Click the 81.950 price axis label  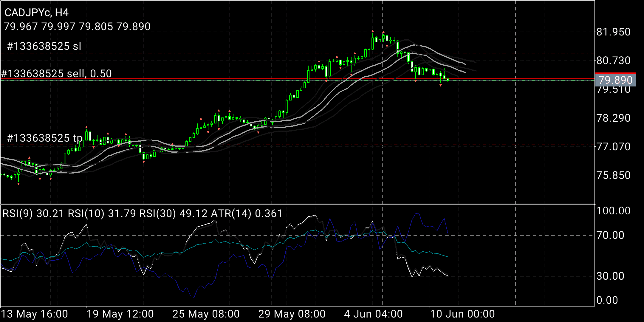coord(613,32)
